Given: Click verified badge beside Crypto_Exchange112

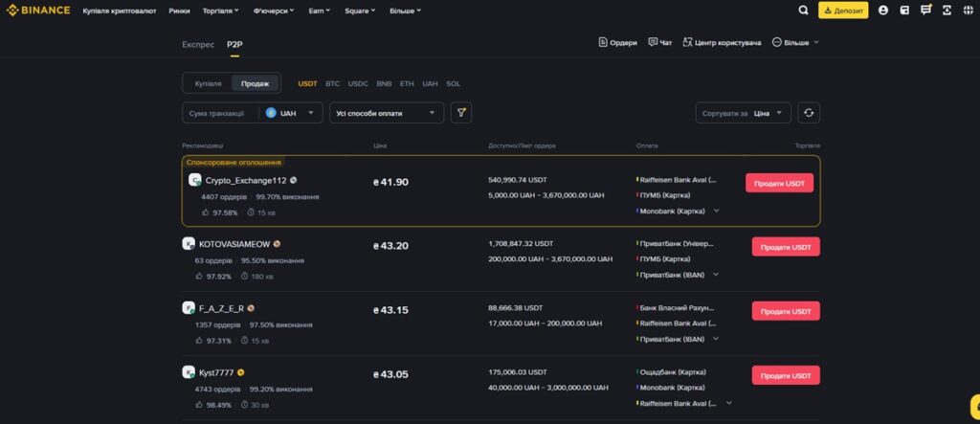Looking at the screenshot, I should pos(293,180).
